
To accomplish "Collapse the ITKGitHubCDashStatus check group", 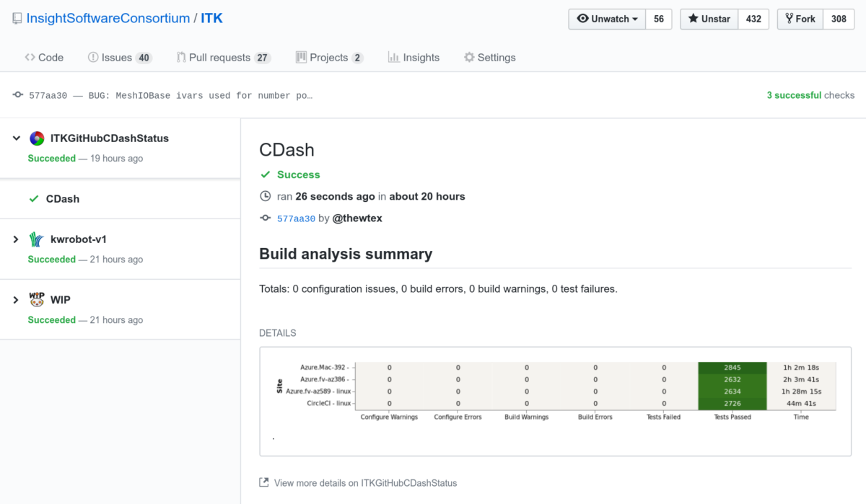I will click(x=16, y=138).
